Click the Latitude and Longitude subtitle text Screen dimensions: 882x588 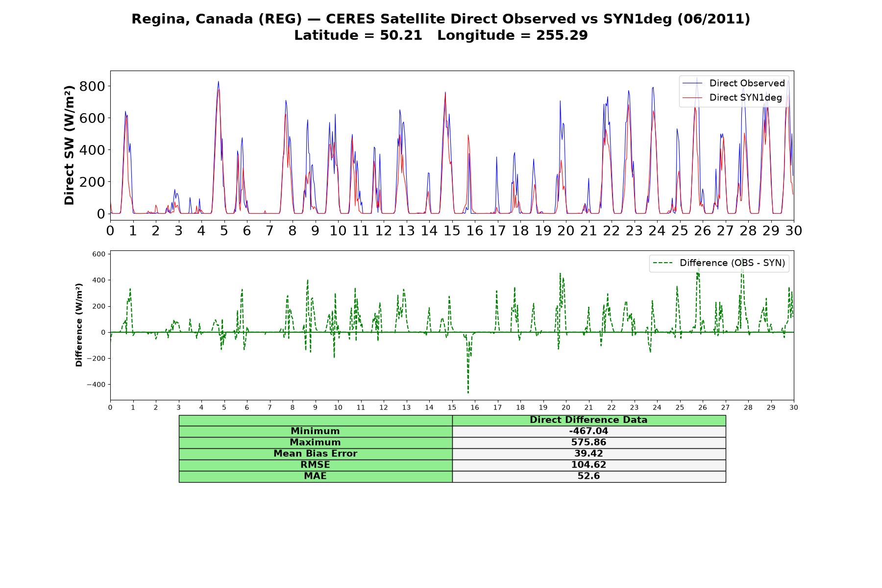(x=441, y=36)
